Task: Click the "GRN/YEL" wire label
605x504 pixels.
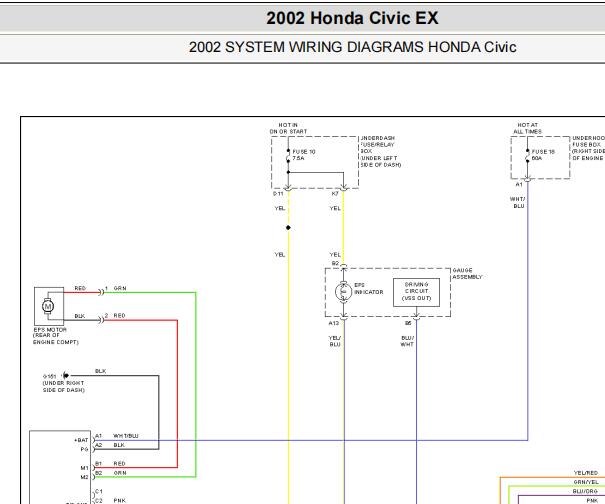Action: (x=586, y=482)
